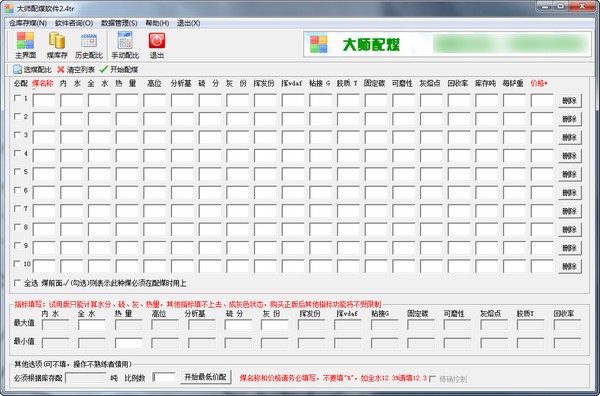
Task: Click the red 煤名称 column header
Action: pyautogui.click(x=42, y=83)
